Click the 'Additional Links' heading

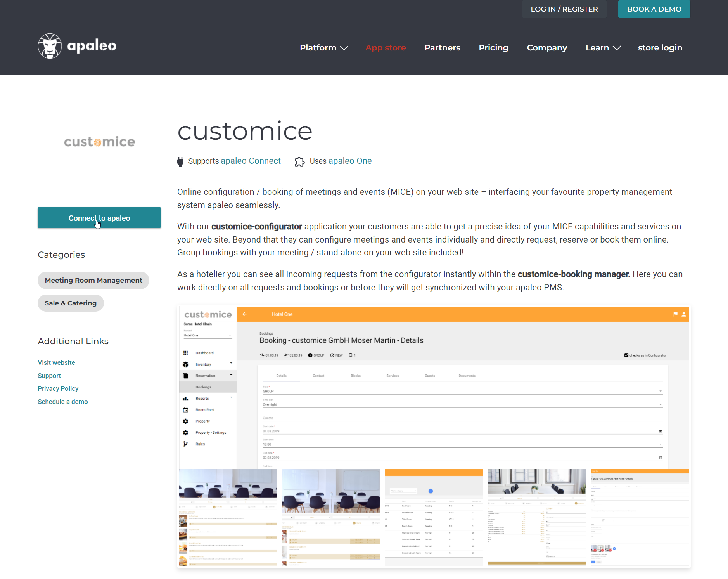click(73, 341)
